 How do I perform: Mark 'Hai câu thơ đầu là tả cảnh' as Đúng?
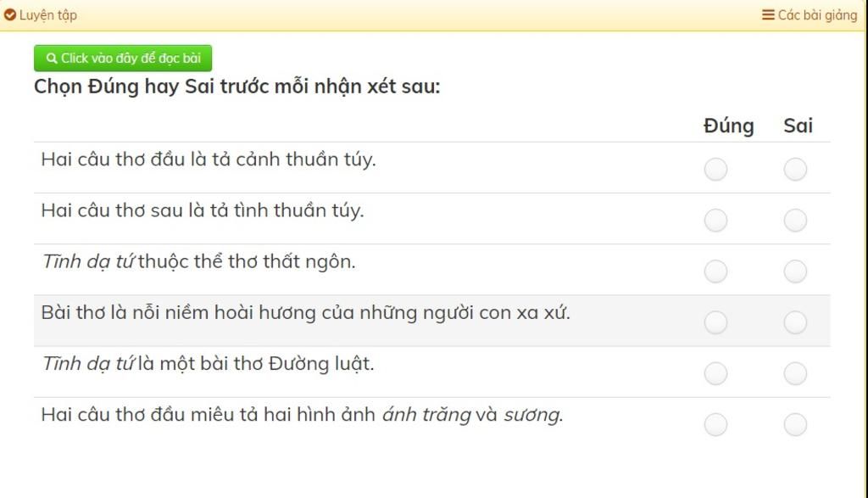coord(715,170)
